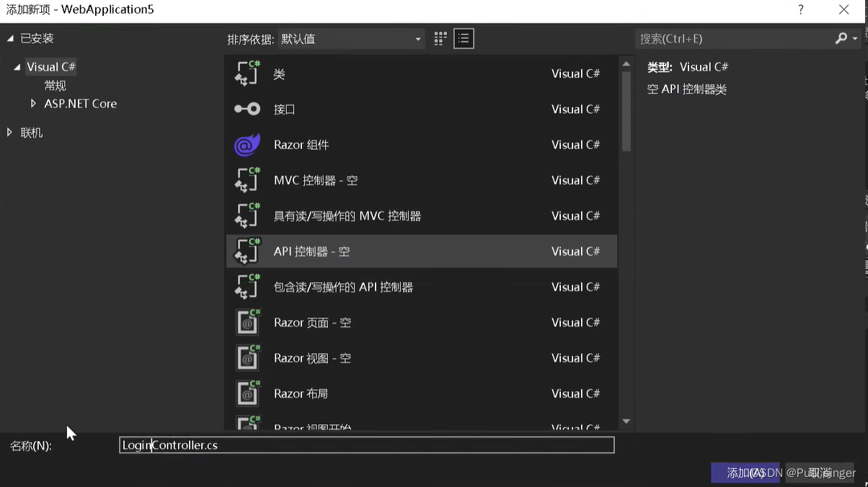Click Visual C# label in 接口 row

575,110
